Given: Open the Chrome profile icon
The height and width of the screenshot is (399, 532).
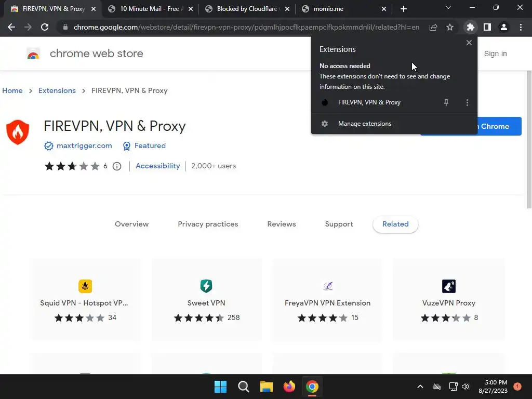Looking at the screenshot, I should pos(504,27).
